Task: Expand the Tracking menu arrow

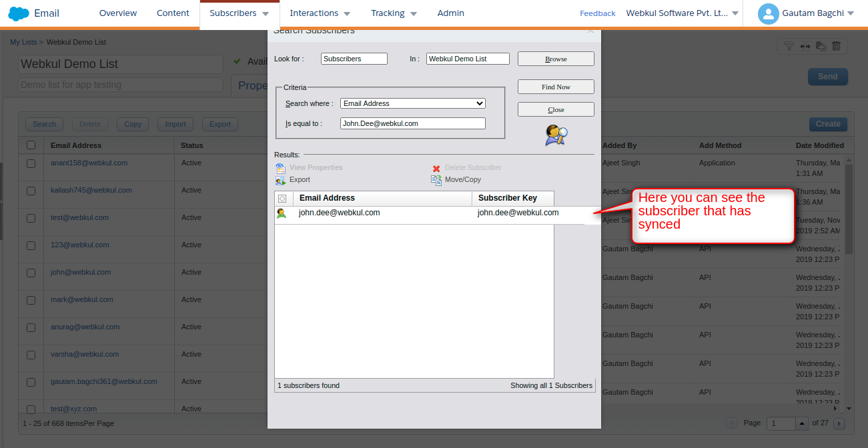Action: click(414, 14)
